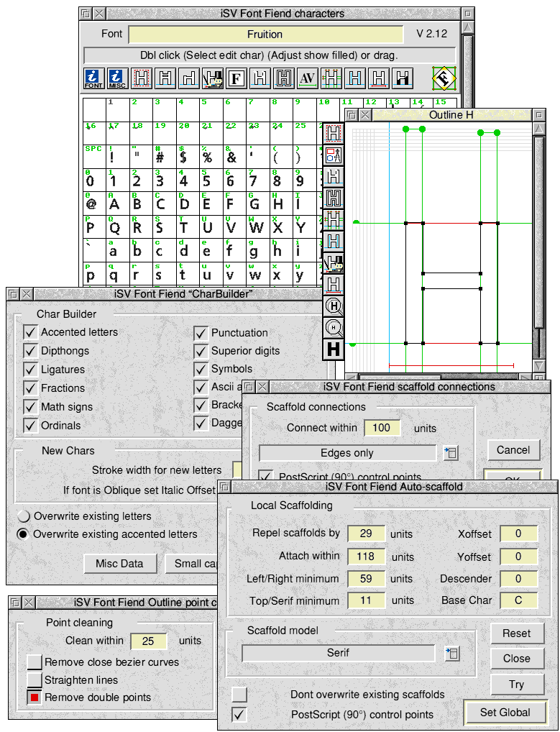Viewport: 560px width, 732px height.
Task: Zoom out with the small-H magnifier icon
Action: pos(334,328)
